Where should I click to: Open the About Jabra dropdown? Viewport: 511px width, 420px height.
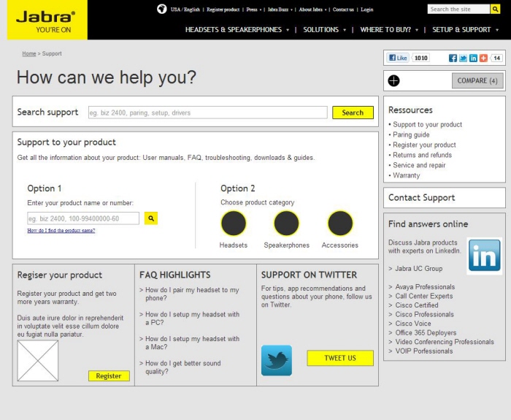(x=312, y=9)
